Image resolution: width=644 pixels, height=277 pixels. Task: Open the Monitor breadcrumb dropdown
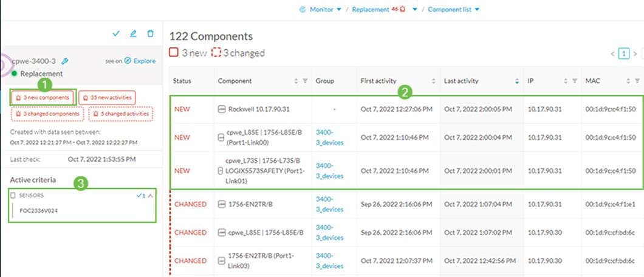point(339,10)
